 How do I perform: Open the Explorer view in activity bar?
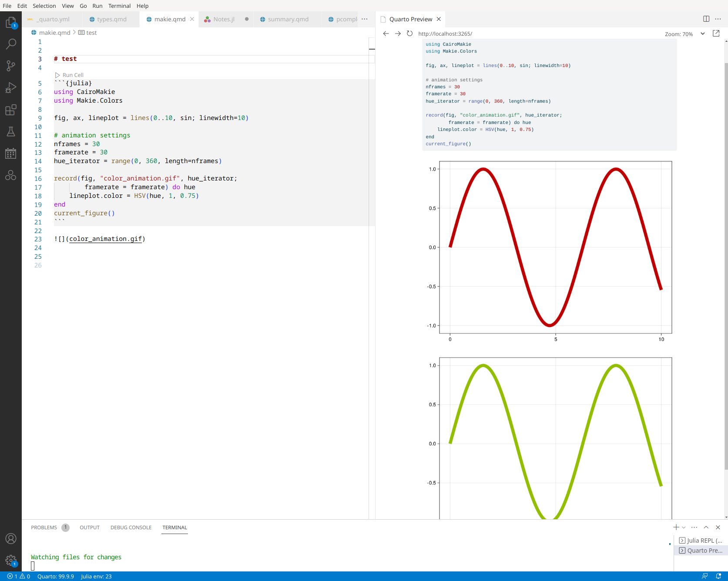(x=11, y=22)
